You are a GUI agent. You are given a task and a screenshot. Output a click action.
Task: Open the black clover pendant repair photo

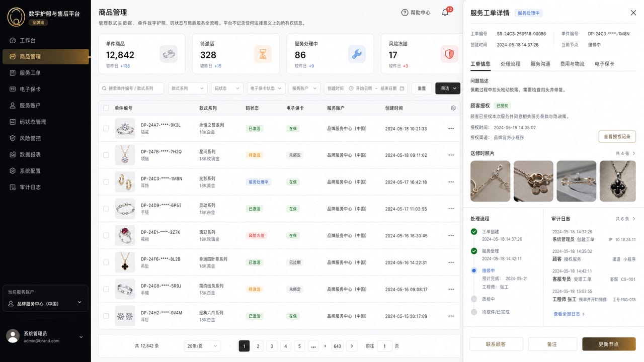click(618, 181)
